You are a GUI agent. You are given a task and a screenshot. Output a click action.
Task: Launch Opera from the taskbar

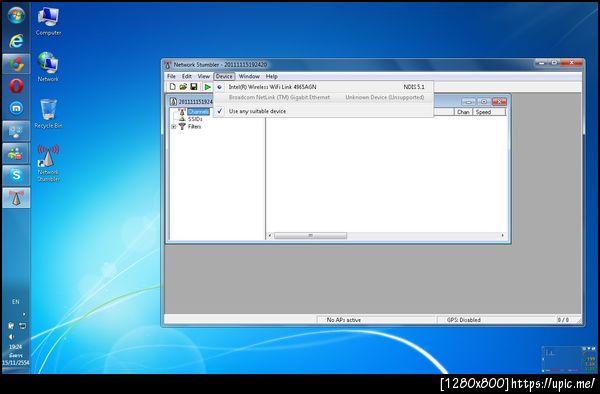point(16,86)
